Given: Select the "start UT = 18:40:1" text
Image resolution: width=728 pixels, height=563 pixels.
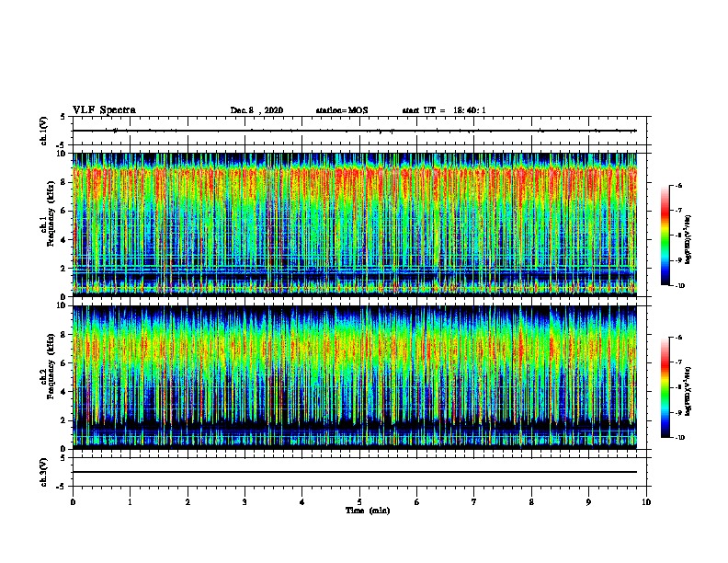Looking at the screenshot, I should pyautogui.click(x=444, y=110).
